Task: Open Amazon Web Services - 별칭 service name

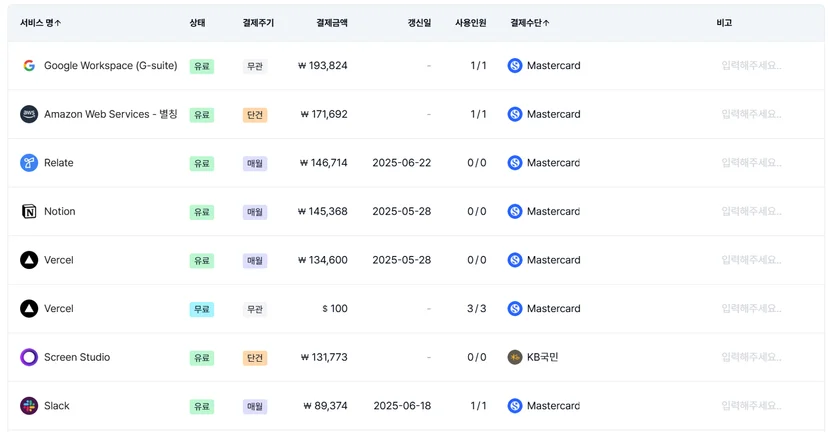Action: click(110, 114)
